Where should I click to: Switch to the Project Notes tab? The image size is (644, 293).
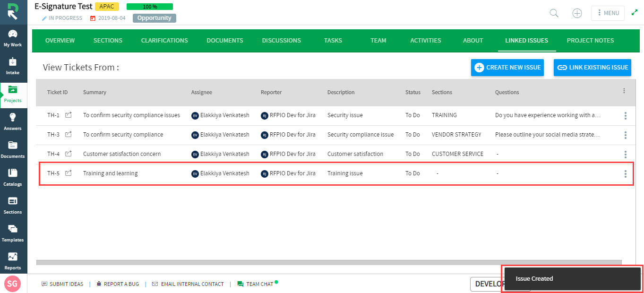(591, 41)
